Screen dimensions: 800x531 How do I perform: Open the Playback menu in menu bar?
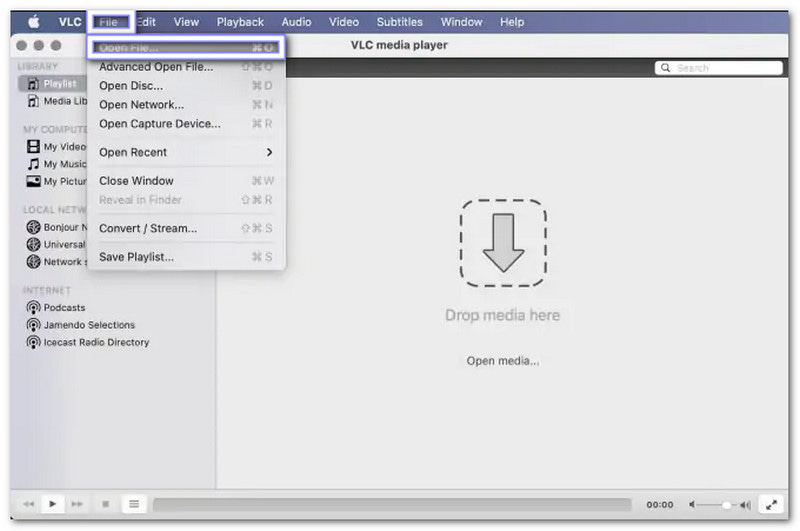(240, 22)
